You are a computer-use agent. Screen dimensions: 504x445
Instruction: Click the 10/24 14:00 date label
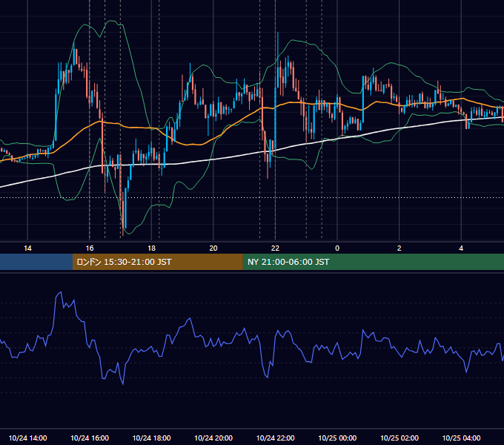[x=27, y=438]
